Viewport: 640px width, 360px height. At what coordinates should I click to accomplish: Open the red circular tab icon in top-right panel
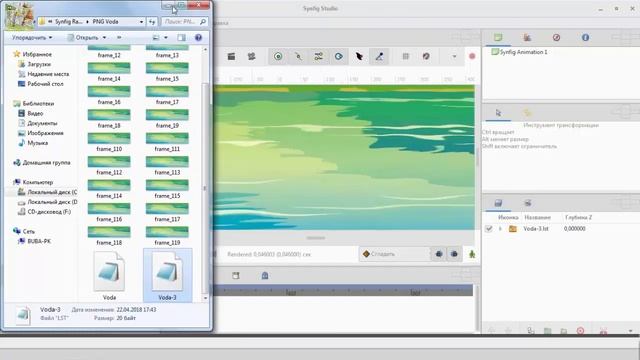tap(556, 38)
